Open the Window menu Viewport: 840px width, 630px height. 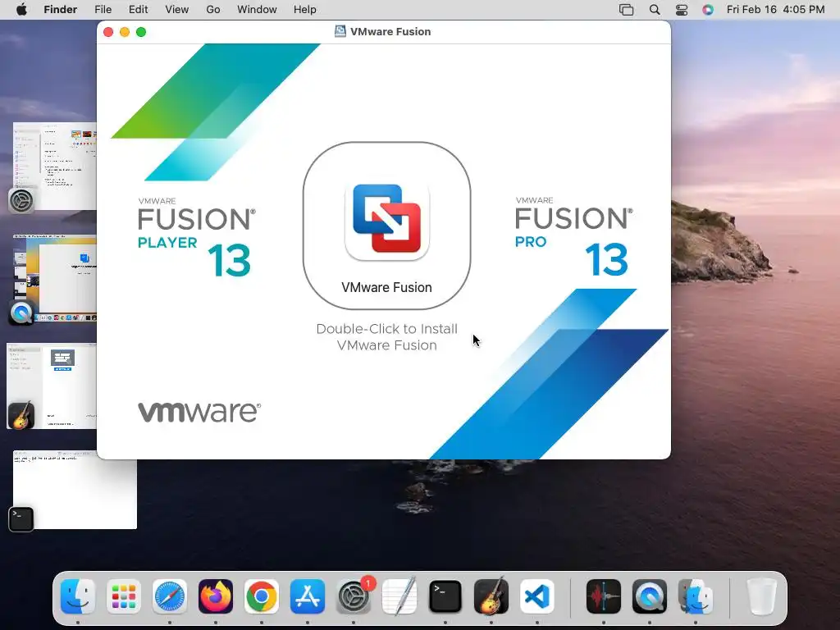click(x=257, y=10)
